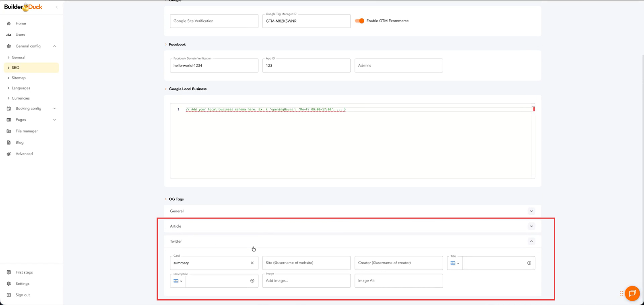Click the Blog icon in sidebar
This screenshot has width=644, height=305.
pos(9,142)
